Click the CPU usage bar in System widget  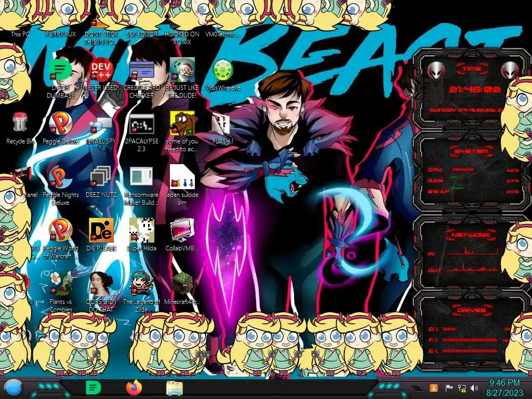tap(463, 169)
